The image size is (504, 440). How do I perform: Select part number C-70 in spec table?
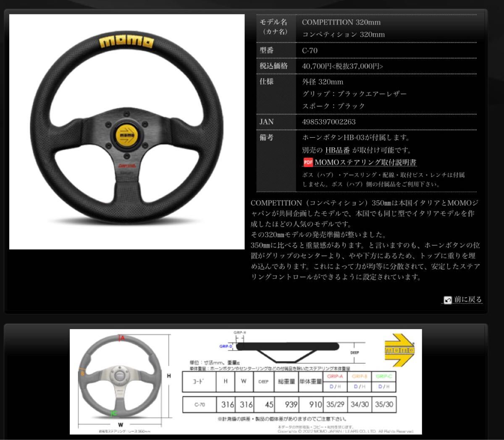pos(310,50)
